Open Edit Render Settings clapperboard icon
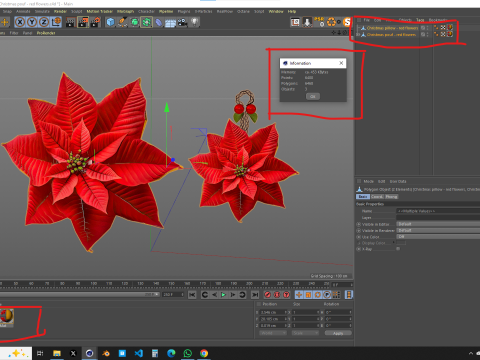Viewport: 480px width, 360px height. click(x=95, y=22)
